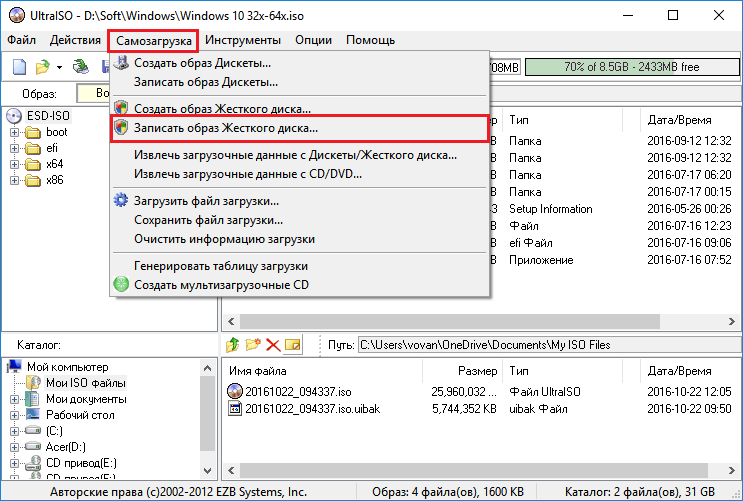The image size is (743, 501).
Task: Choose Записать образ Жесткого диска
Action: pos(299,128)
